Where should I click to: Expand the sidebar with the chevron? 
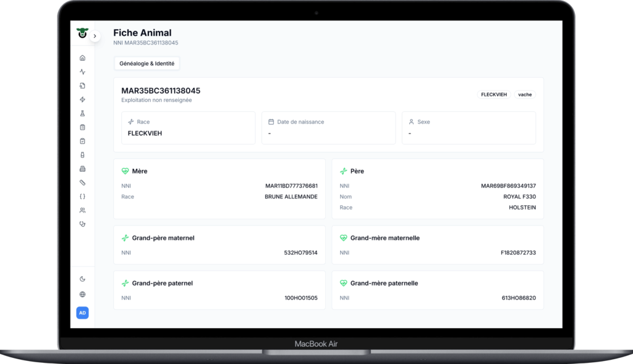[x=95, y=36]
